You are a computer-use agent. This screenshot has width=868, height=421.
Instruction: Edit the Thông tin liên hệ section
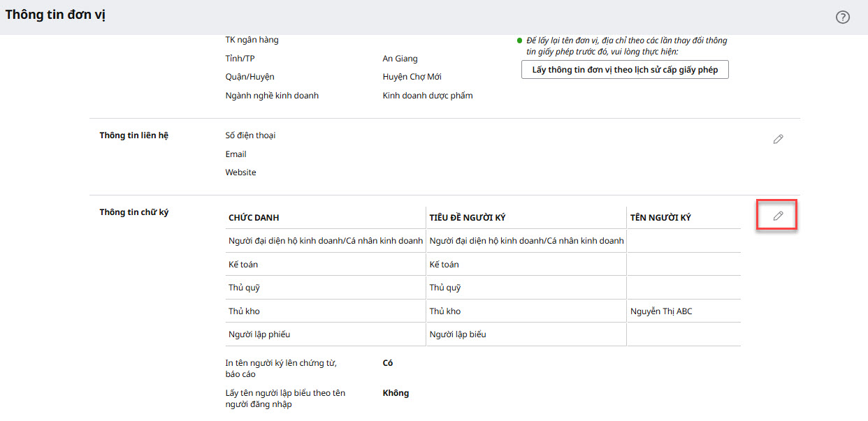pos(778,140)
